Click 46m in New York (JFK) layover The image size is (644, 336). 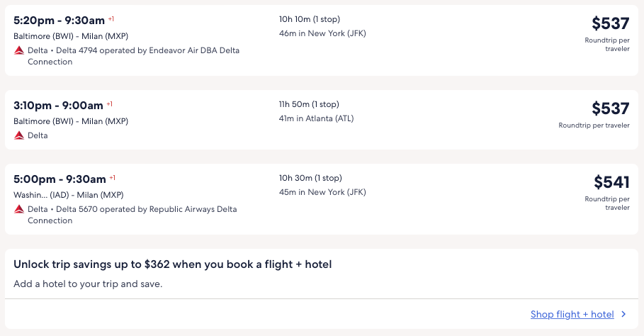pyautogui.click(x=322, y=33)
